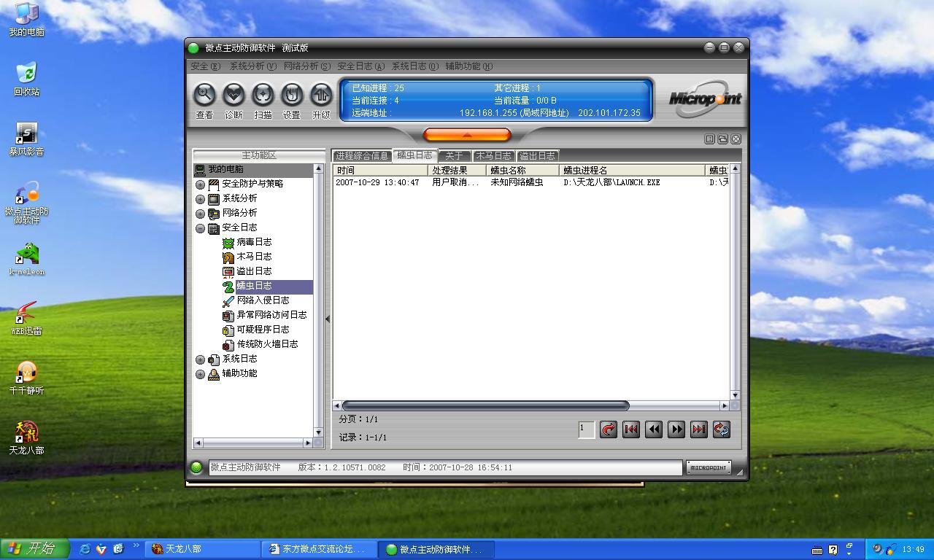Click the 开始 Start button
934x560 pixels.
point(35,549)
